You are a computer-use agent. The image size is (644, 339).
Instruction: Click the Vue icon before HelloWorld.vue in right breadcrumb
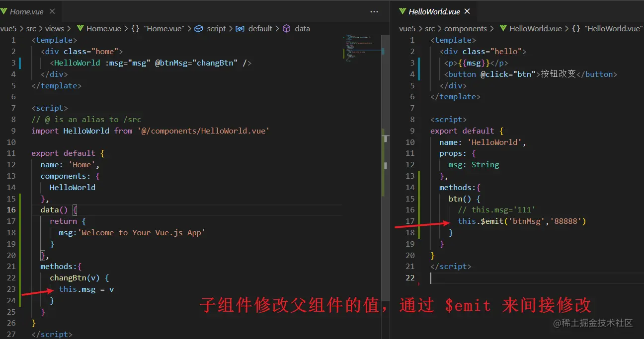coord(503,29)
